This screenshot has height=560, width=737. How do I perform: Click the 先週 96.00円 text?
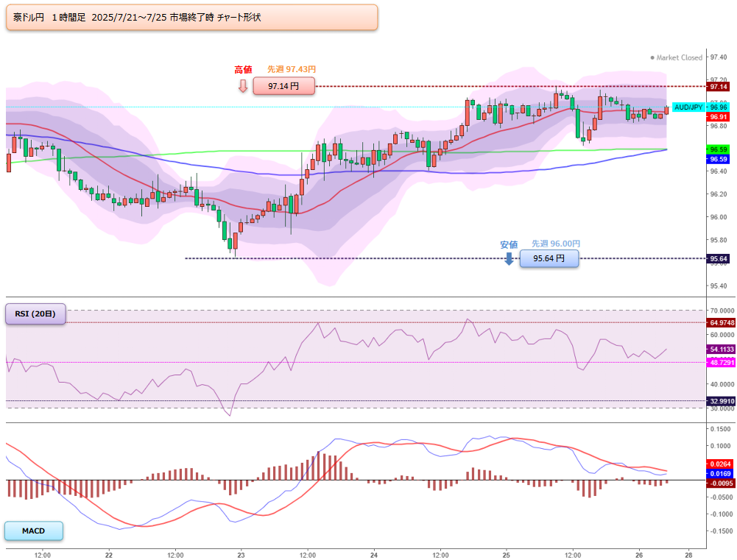[x=556, y=244]
